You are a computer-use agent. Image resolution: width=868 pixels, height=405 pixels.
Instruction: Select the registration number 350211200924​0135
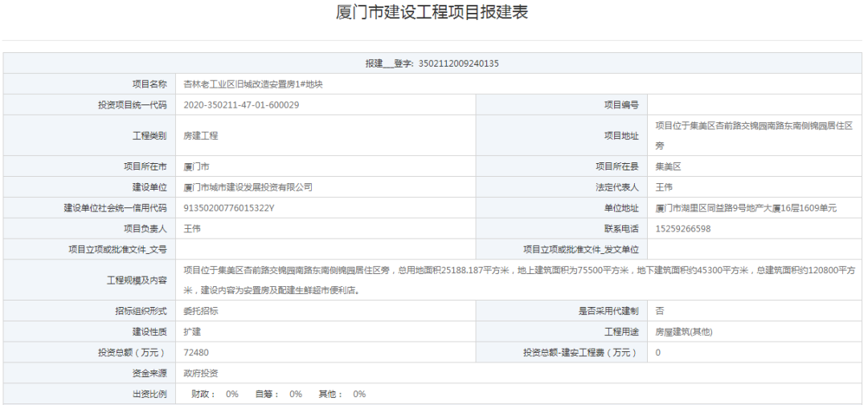click(x=459, y=63)
